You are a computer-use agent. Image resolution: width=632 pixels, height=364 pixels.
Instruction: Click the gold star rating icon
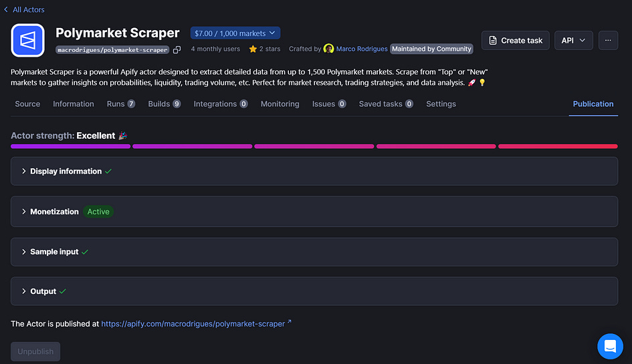tap(253, 49)
